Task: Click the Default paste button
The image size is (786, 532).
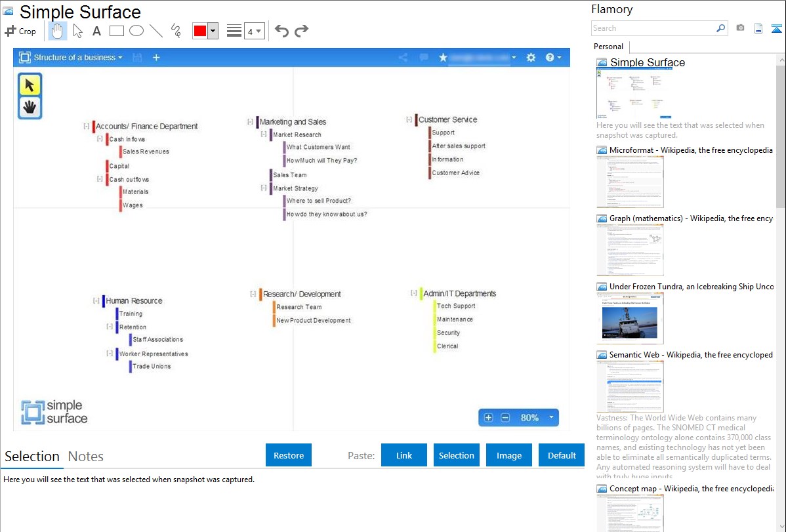Action: (562, 455)
